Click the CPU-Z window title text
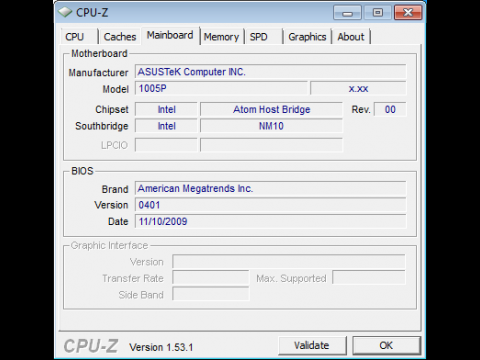This screenshot has height=360, width=480. (x=92, y=12)
